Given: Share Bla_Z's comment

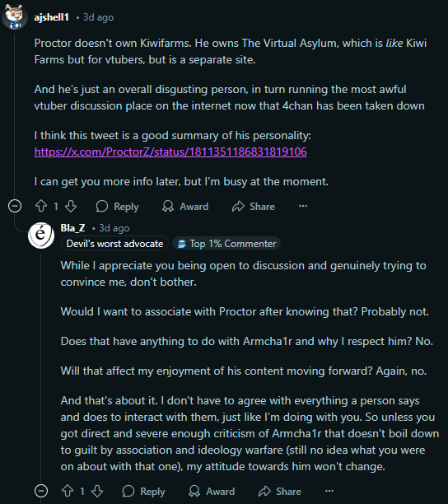Looking at the screenshot, I should pos(280,491).
